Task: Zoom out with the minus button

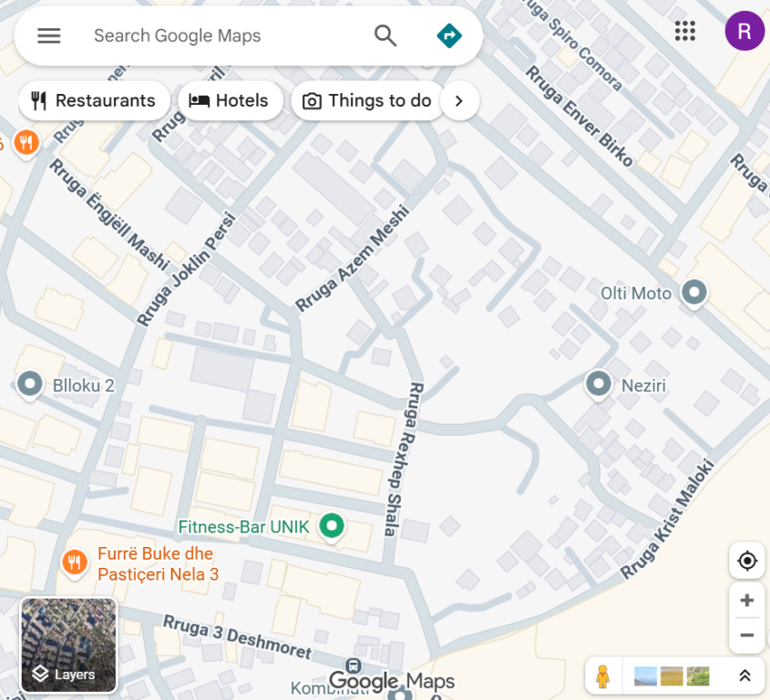Action: click(747, 635)
